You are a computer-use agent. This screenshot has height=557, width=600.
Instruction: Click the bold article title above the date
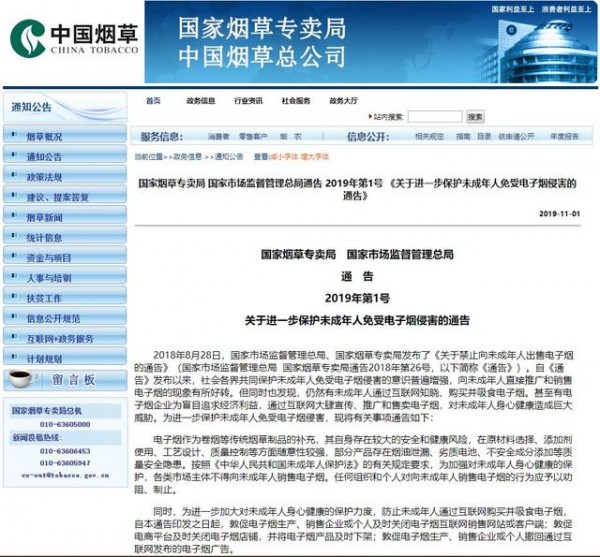coord(357,189)
